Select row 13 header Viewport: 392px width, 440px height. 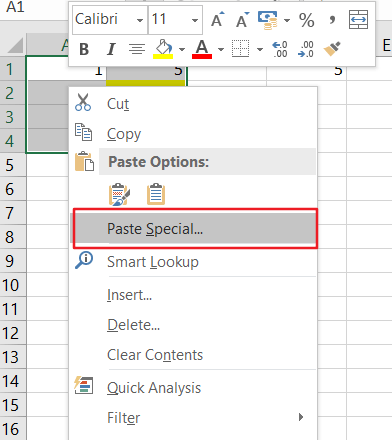[13, 357]
